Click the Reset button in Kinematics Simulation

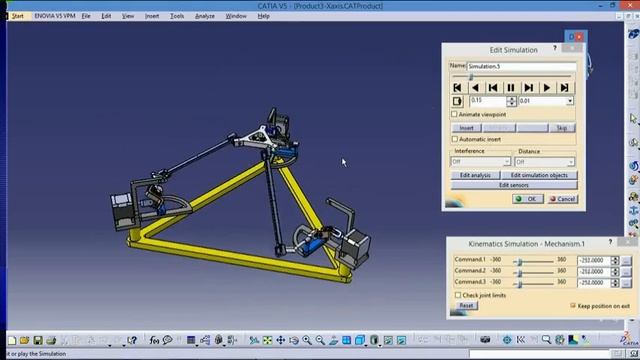(466, 305)
